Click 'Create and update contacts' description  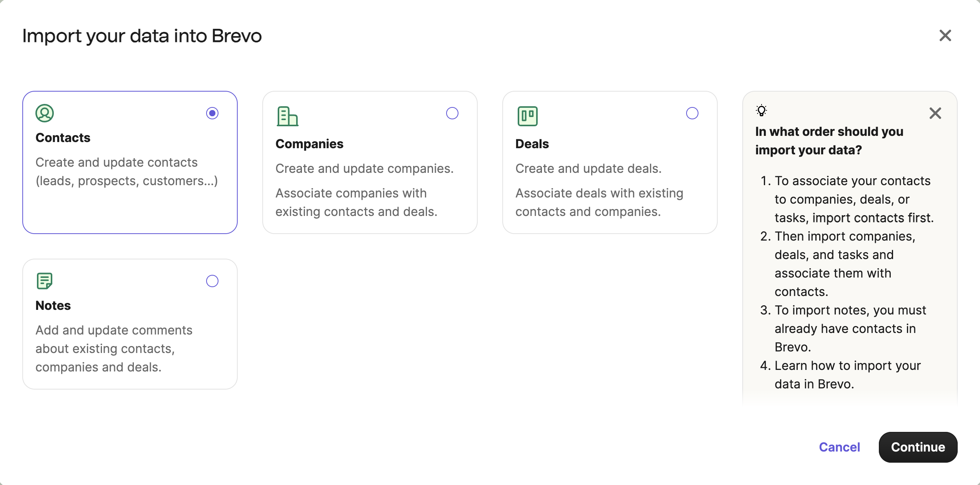[x=127, y=172]
